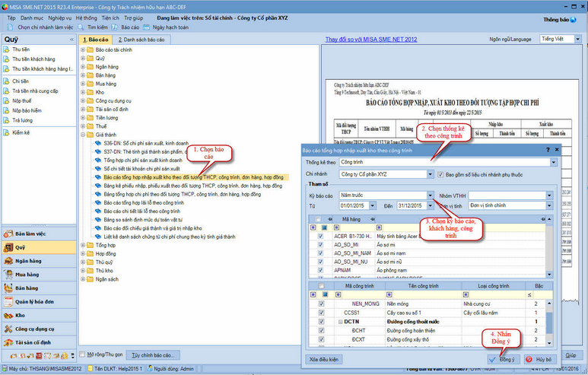Collapse Giá thành folder

coord(83,135)
